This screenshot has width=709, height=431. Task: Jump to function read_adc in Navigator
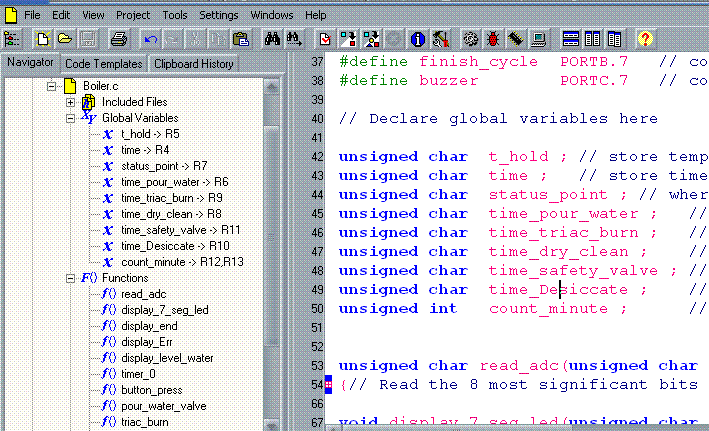coord(144,294)
